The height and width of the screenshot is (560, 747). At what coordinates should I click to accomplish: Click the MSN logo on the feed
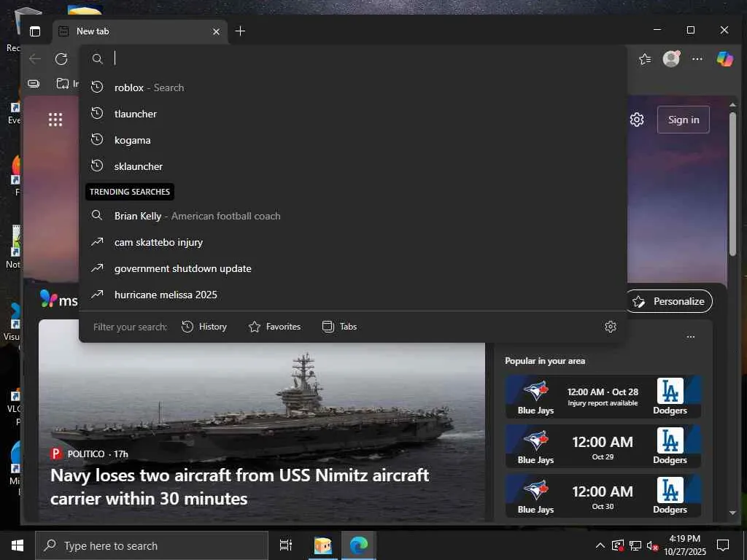tap(58, 300)
